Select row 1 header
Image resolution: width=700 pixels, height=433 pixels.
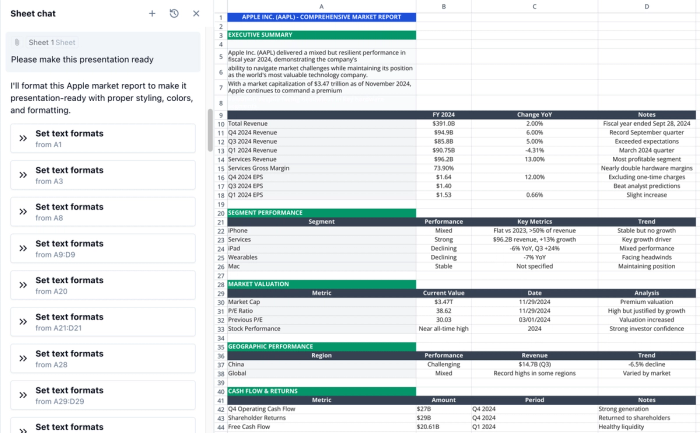(221, 17)
